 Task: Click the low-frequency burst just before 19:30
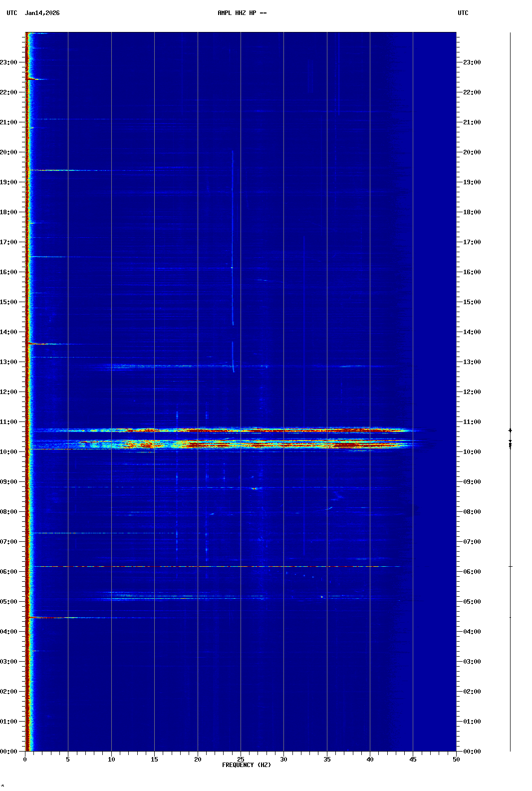click(50, 170)
